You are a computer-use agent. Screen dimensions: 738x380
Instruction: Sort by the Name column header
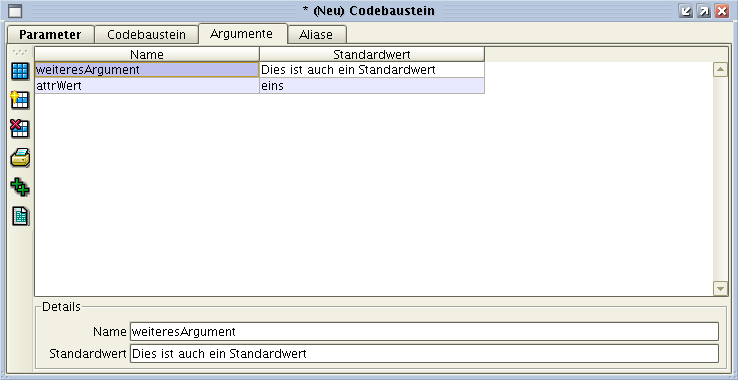pyautogui.click(x=147, y=55)
